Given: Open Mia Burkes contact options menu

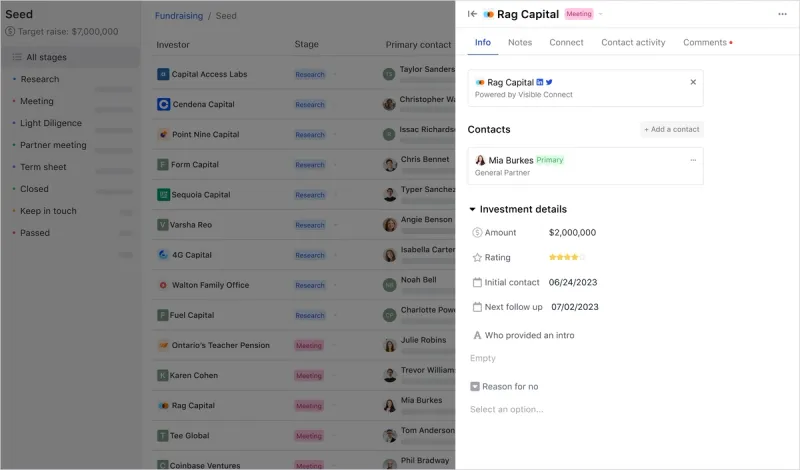Looking at the screenshot, I should click(693, 160).
